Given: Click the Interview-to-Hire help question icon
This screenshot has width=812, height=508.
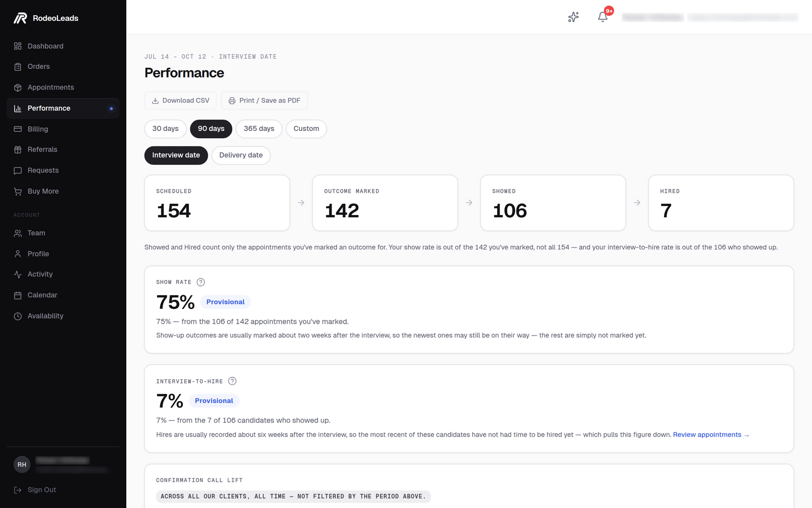Looking at the screenshot, I should pyautogui.click(x=232, y=381).
